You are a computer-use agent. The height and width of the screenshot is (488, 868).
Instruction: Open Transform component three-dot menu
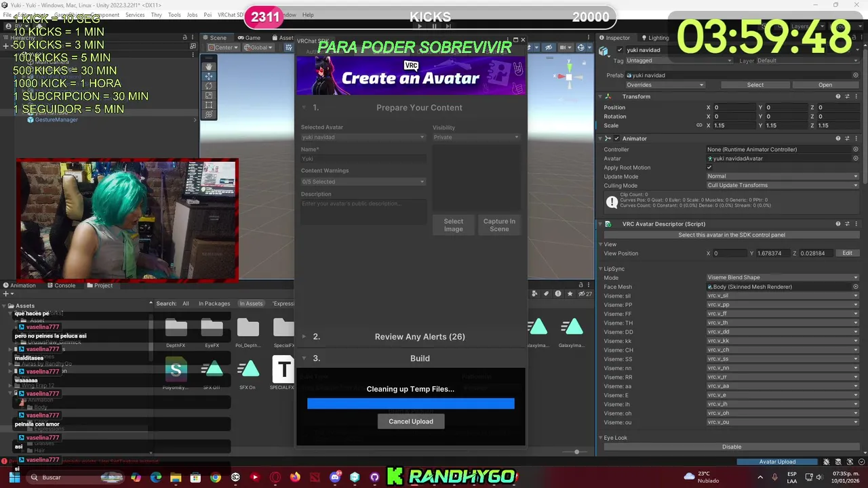coord(856,96)
